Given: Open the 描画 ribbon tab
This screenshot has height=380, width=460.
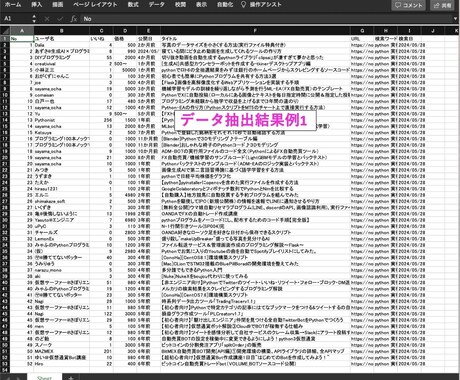Looking at the screenshot, I should click(58, 5).
